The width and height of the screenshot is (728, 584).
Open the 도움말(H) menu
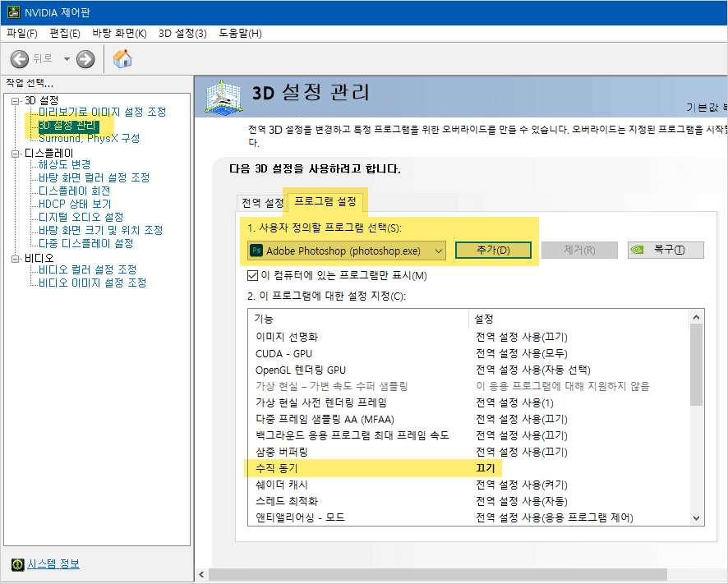(241, 34)
